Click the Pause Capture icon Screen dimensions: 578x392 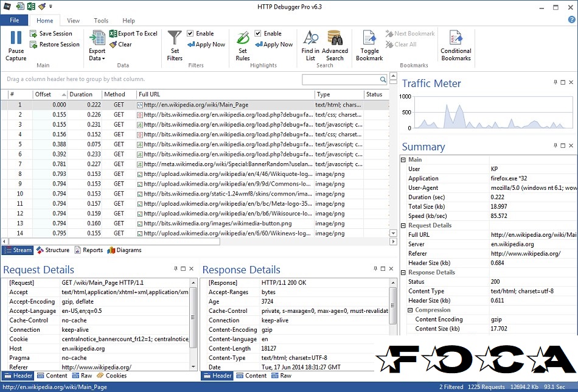click(16, 37)
